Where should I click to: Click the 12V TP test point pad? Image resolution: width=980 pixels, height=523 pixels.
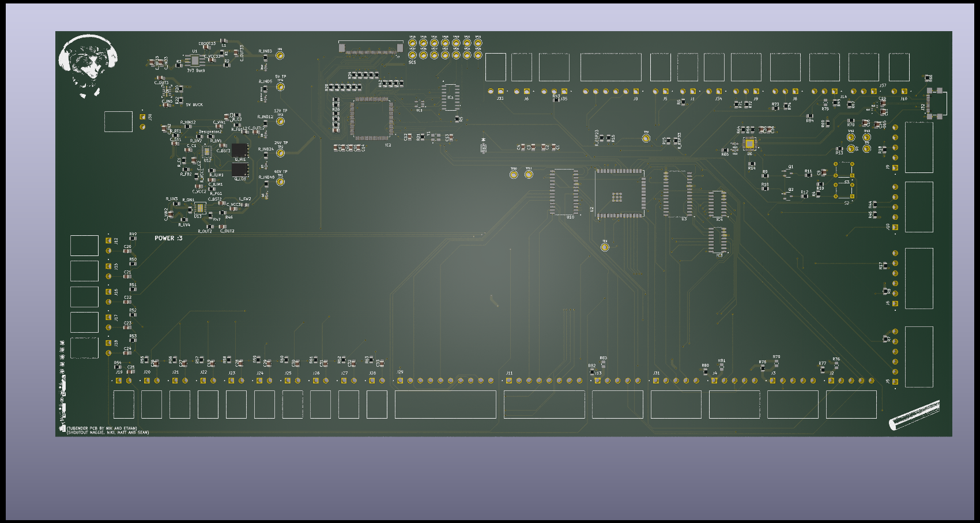tap(280, 121)
